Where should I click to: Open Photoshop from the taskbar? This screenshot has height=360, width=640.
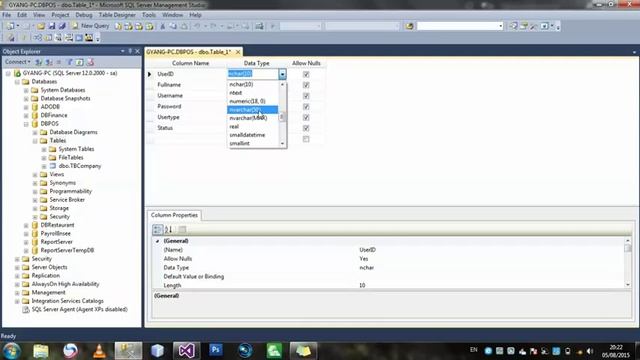point(216,351)
